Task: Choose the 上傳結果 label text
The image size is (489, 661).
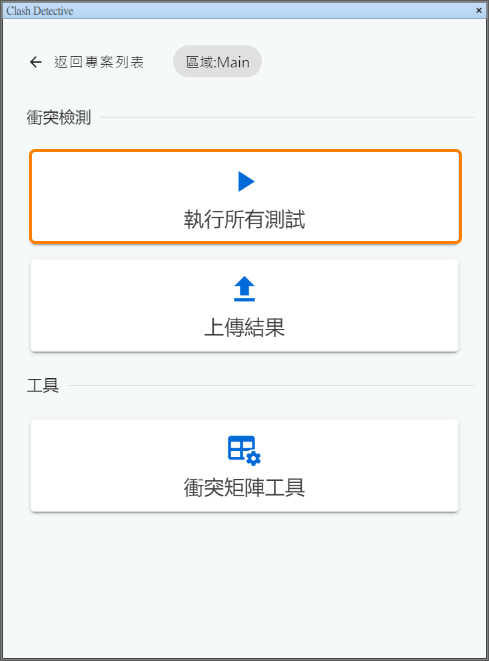Action: [244, 328]
